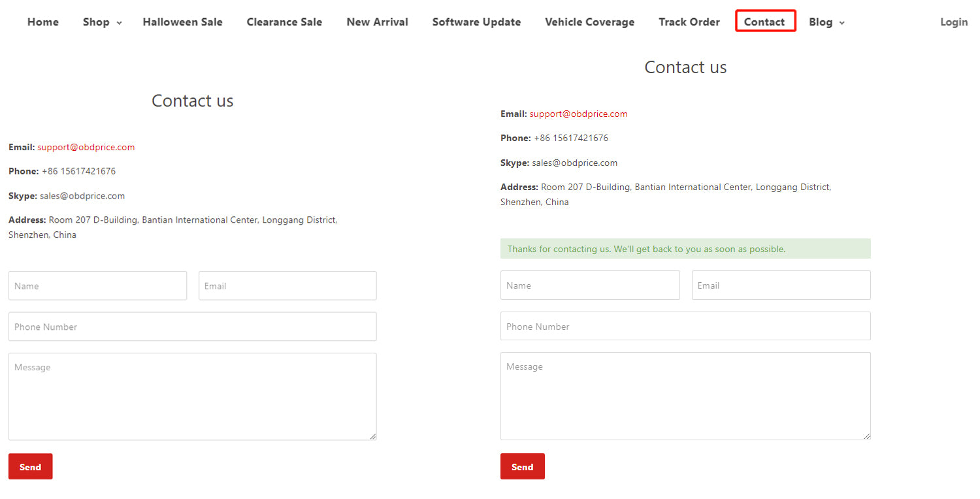This screenshot has width=980, height=499.
Task: Open Vehicle Coverage page
Action: point(589,22)
